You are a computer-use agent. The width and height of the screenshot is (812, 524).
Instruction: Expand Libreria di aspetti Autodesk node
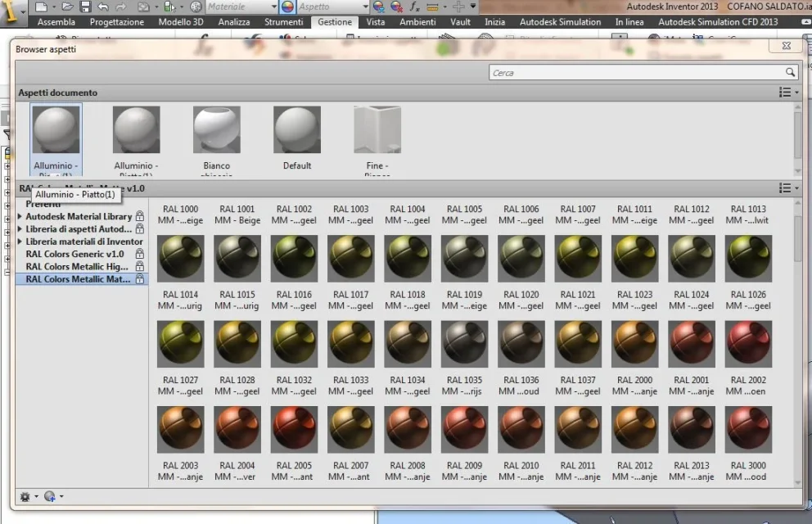pos(20,229)
